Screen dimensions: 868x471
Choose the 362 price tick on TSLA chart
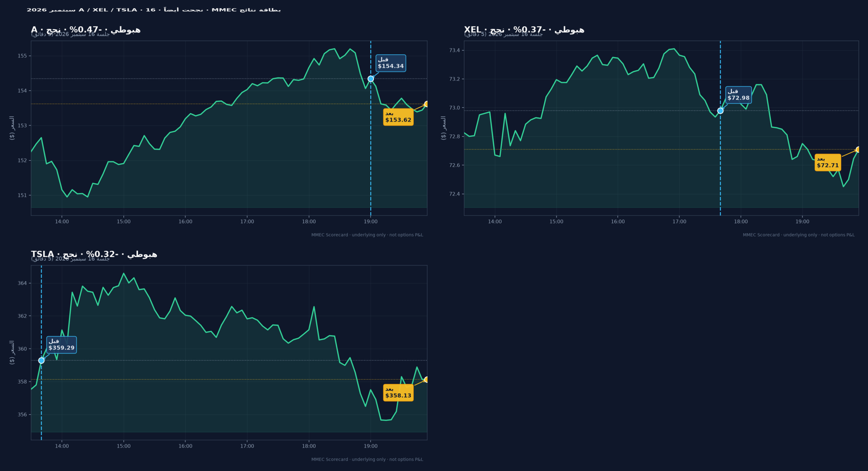point(22,316)
